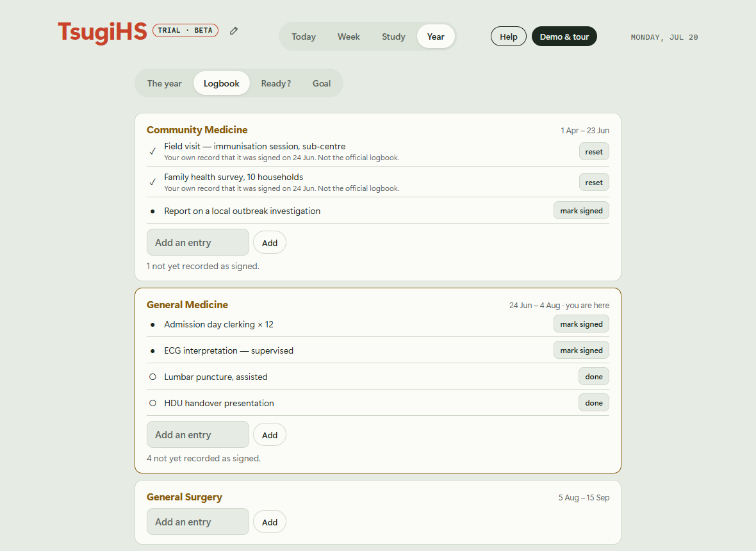This screenshot has height=551, width=756.
Task: Open the TsugiHS logo home link
Action: tap(103, 32)
